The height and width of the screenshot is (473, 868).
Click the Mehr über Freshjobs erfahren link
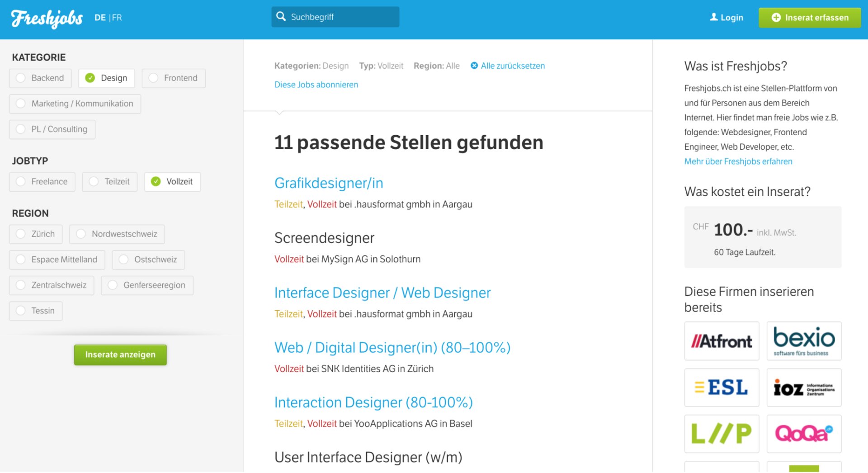pyautogui.click(x=738, y=161)
